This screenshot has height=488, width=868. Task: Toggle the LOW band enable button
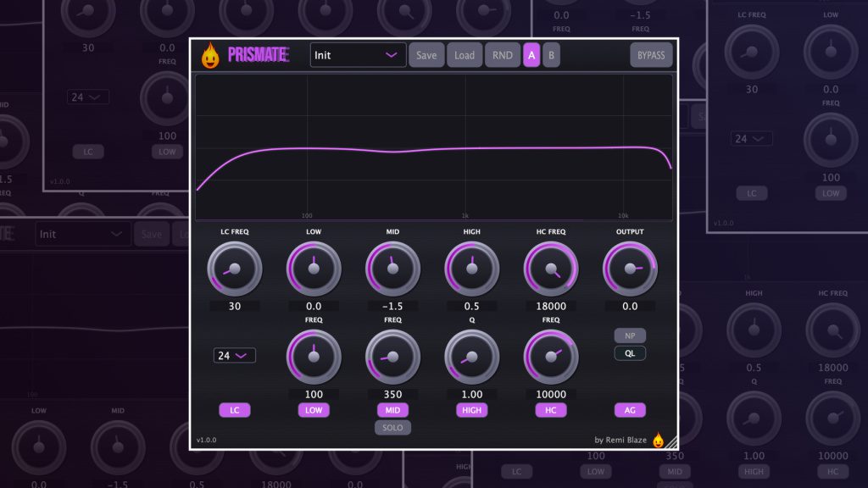pos(314,410)
